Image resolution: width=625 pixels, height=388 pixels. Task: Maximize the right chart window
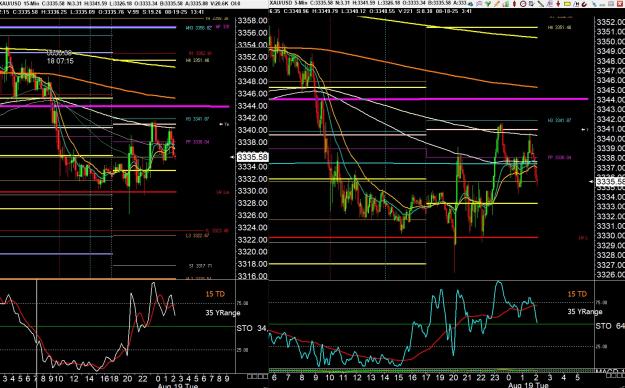pos(611,4)
